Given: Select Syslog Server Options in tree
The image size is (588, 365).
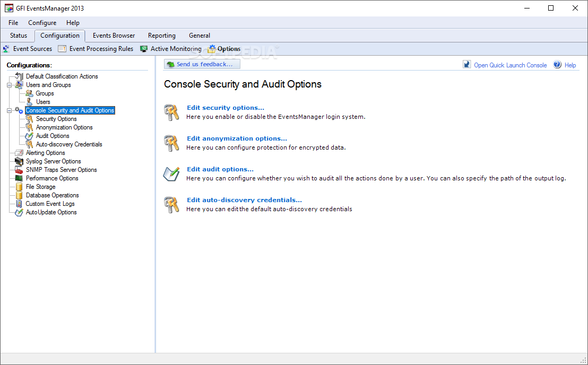Looking at the screenshot, I should point(53,161).
